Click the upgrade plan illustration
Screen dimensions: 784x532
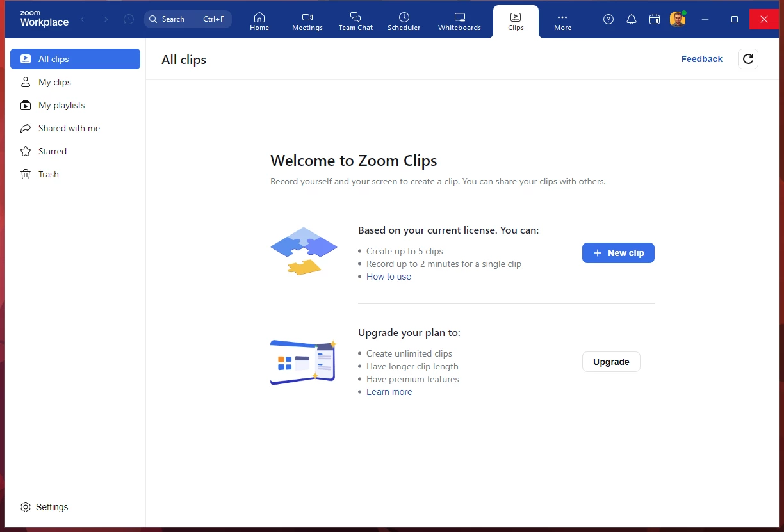(x=304, y=362)
